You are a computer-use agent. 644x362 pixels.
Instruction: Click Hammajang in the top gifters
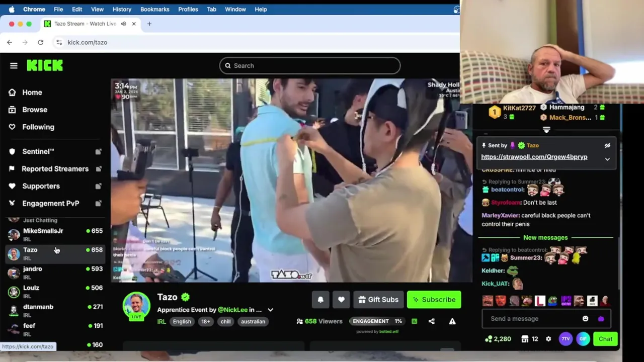click(x=567, y=108)
